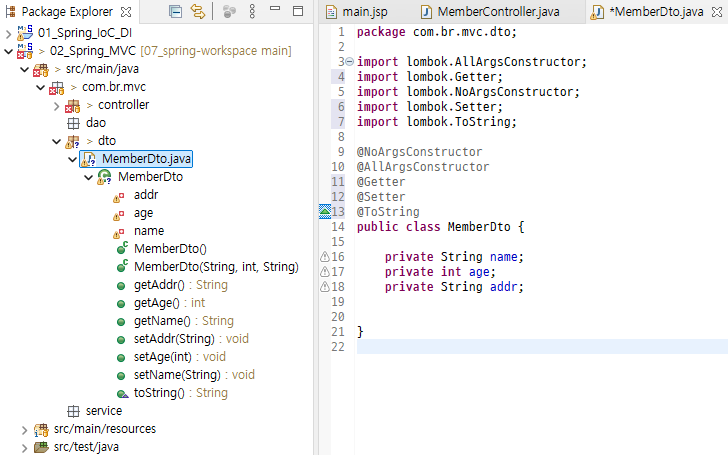Select MemberDto(String, int, String) constructor

(x=216, y=267)
